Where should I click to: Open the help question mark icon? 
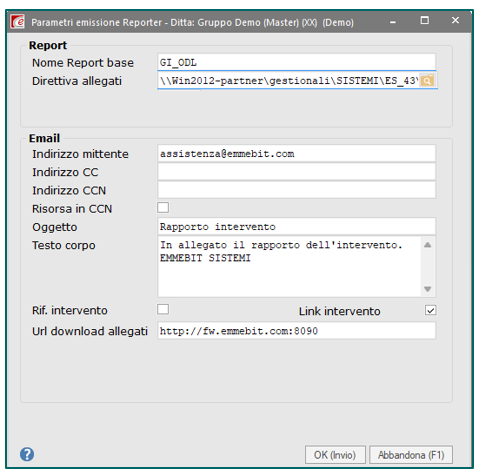(x=27, y=454)
